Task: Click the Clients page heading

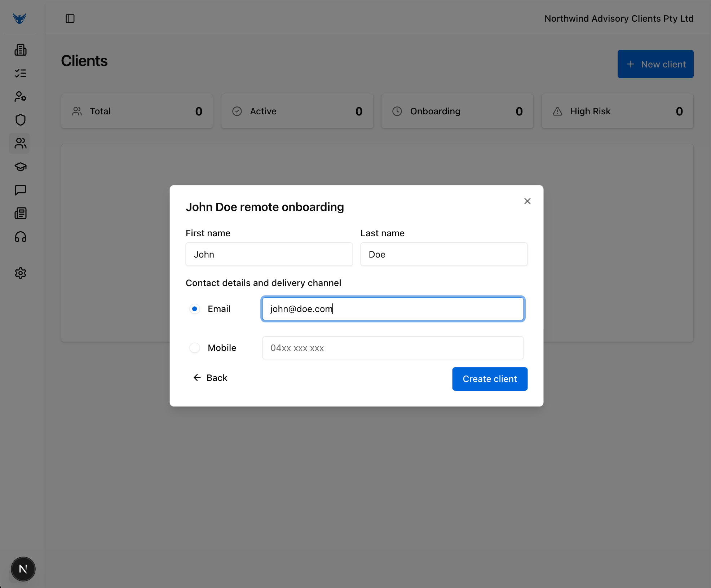Action: (84, 61)
